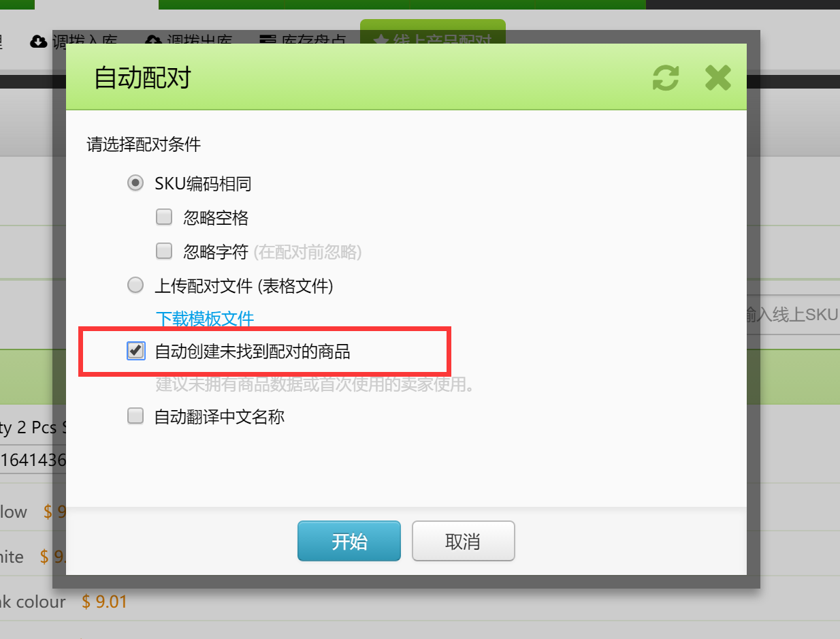Enable the 忽略空格 checkbox
This screenshot has height=639, width=840.
pyautogui.click(x=164, y=217)
